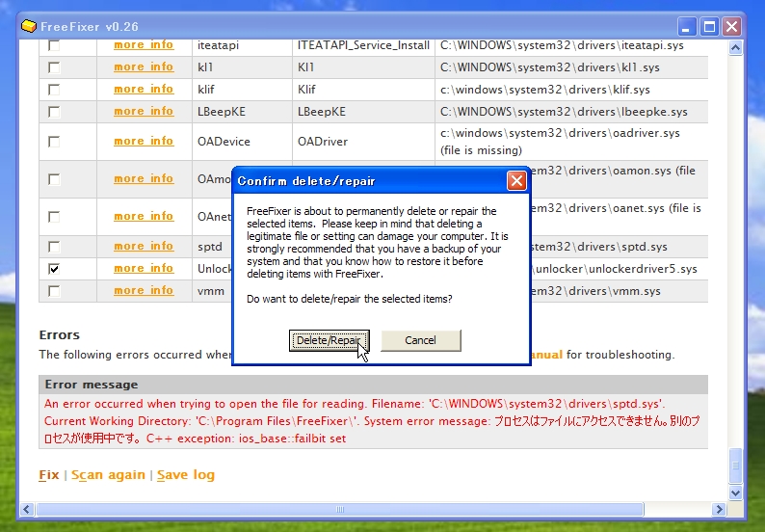765x532 pixels.
Task: Open more info for vmm
Action: (x=144, y=290)
